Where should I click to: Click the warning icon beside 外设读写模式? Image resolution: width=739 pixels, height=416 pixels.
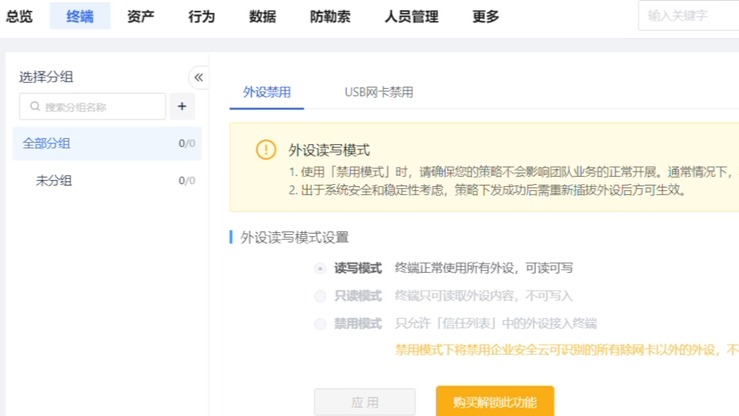(x=265, y=150)
